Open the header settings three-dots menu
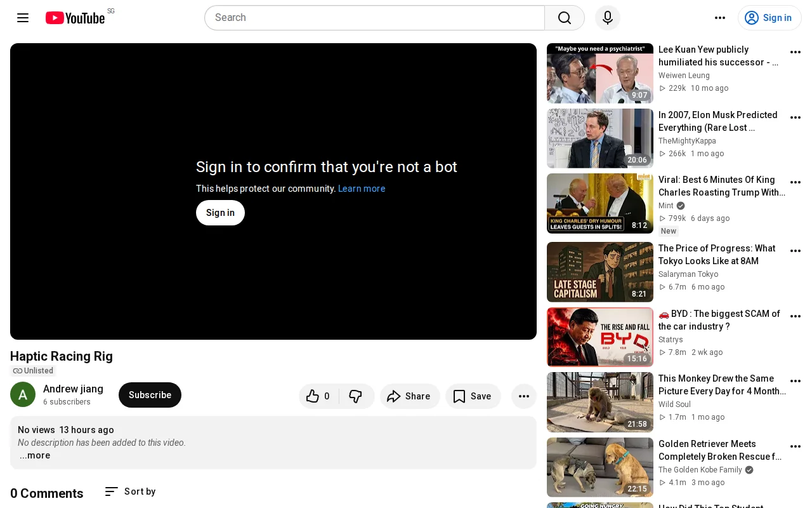Screen dimensions: 812x508 pyautogui.click(x=719, y=18)
